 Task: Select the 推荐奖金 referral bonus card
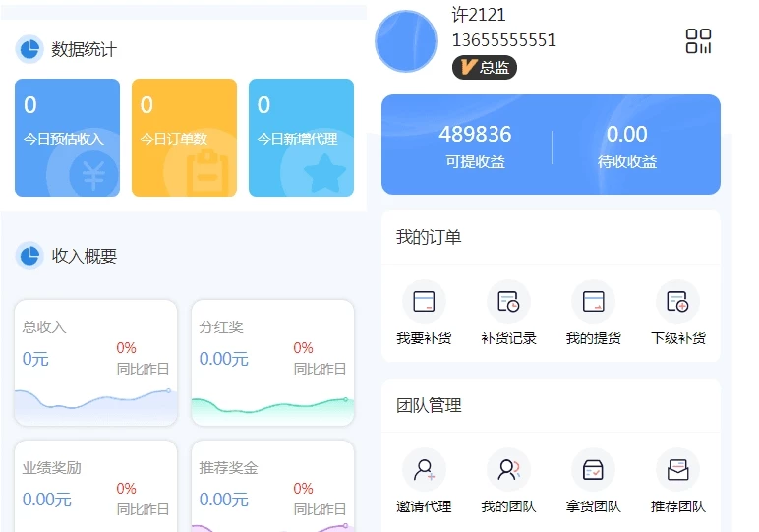272,488
